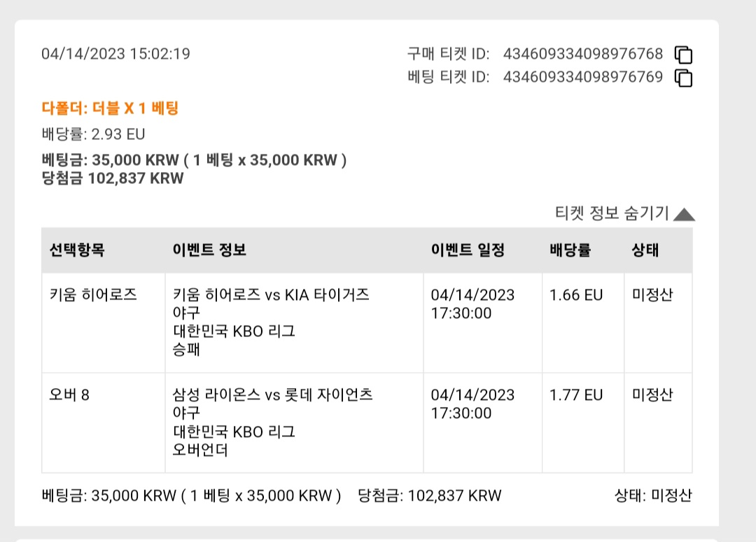756x542 pixels.
Task: Click the '상태' column header
Action: pyautogui.click(x=645, y=250)
